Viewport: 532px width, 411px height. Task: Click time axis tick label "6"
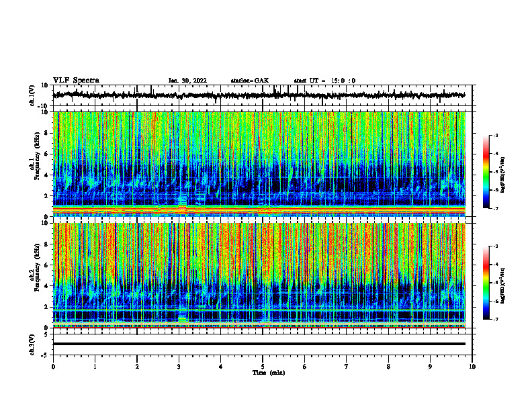[x=305, y=367]
